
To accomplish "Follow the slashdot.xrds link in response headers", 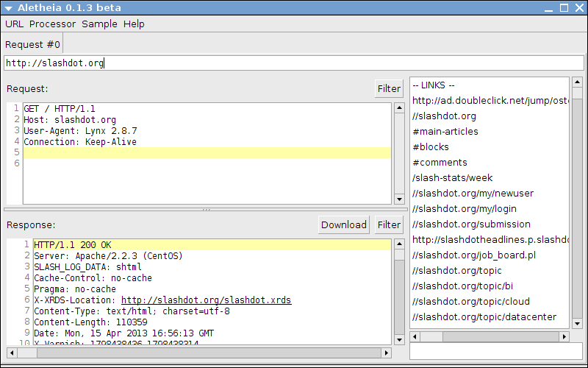I will pyautogui.click(x=207, y=300).
